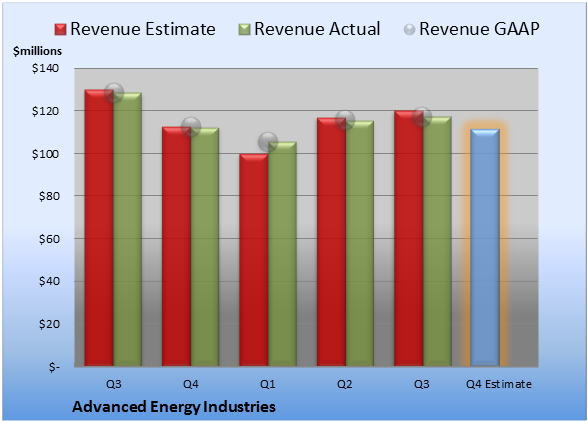The image size is (588, 422).
Task: Click the red Revenue Estimate legend swatch
Action: 60,30
